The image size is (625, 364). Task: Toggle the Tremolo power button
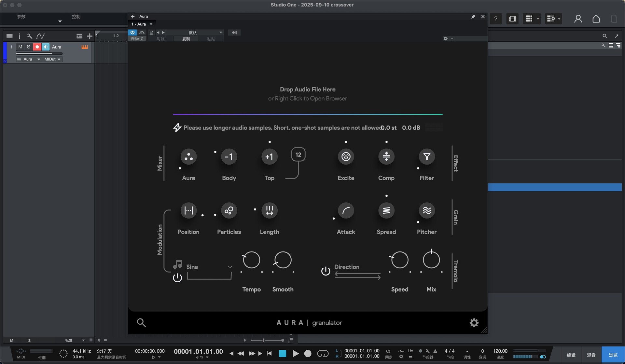coord(326,271)
